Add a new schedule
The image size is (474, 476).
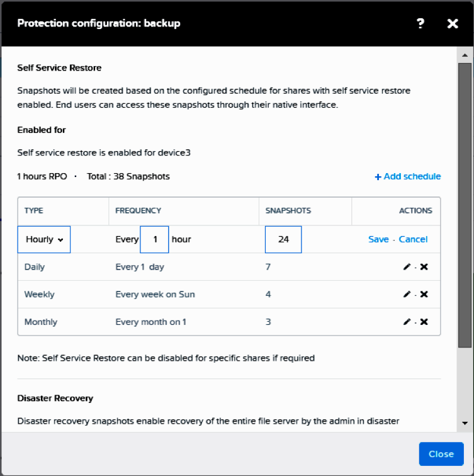(408, 176)
